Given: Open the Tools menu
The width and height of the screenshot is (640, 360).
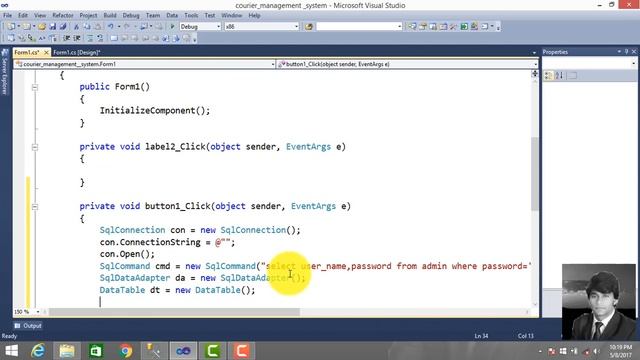Looking at the screenshot, I should [191, 16].
